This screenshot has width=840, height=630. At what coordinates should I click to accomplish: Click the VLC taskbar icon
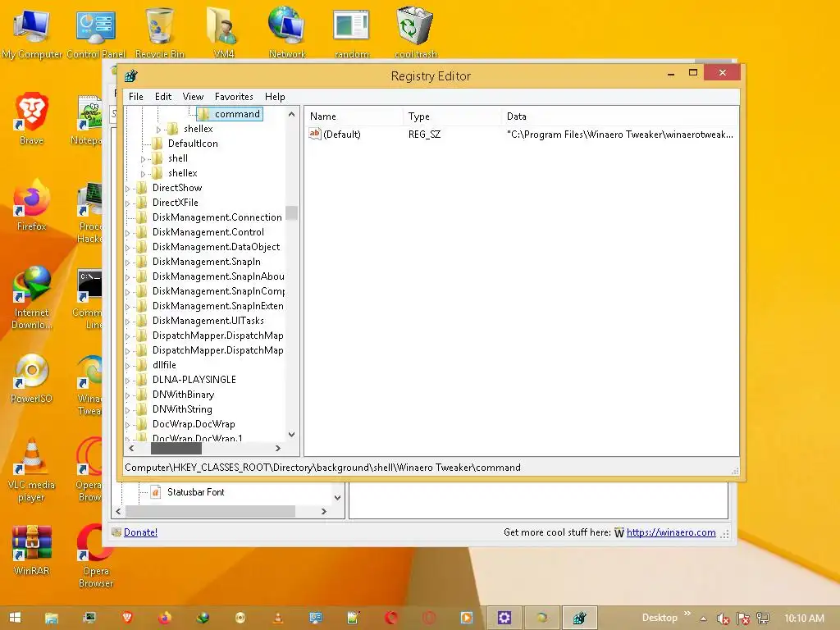coord(278,618)
